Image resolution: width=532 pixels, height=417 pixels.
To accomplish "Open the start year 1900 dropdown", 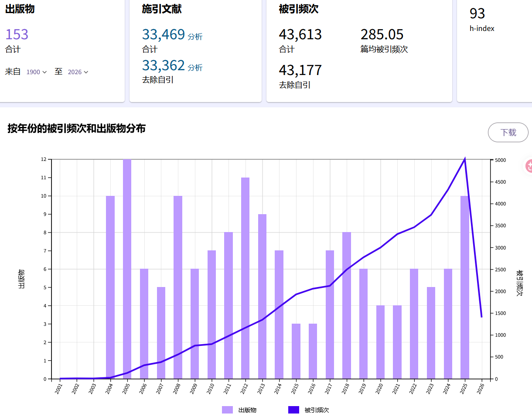I will [x=36, y=72].
